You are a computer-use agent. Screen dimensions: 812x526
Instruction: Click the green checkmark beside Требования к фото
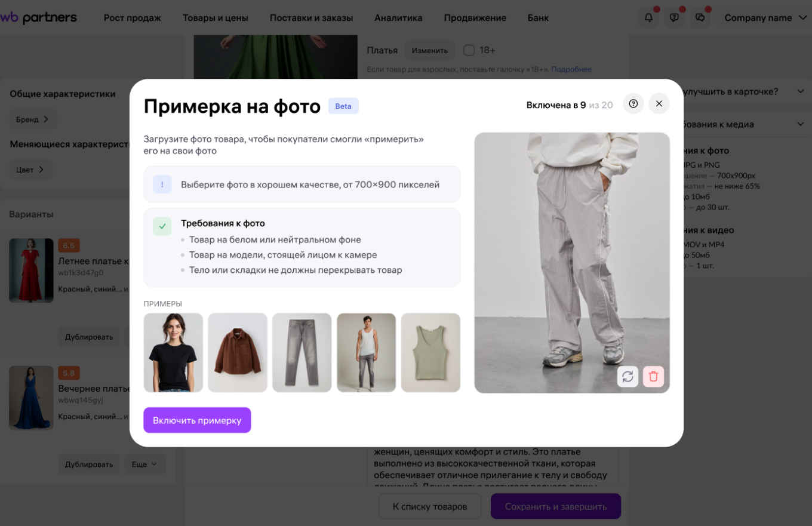(x=162, y=226)
